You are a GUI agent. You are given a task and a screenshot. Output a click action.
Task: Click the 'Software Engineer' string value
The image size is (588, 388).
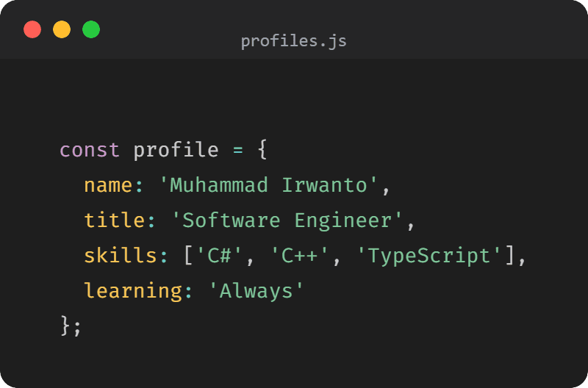(287, 220)
